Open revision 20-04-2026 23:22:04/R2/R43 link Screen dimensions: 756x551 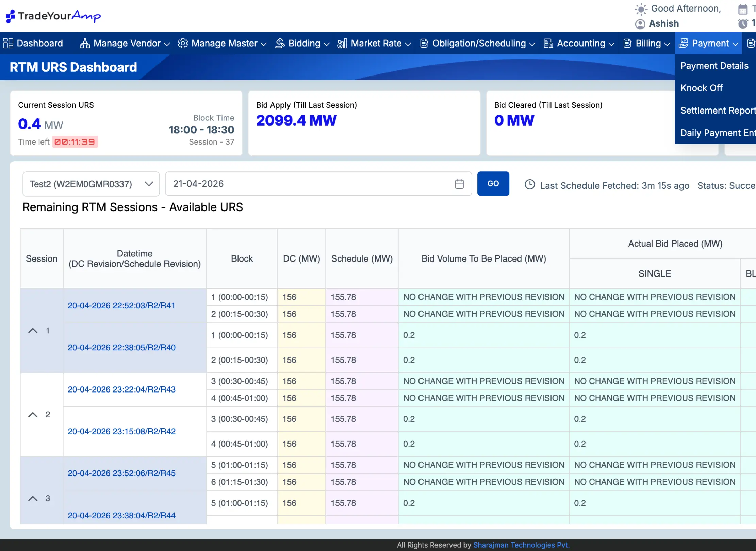121,389
